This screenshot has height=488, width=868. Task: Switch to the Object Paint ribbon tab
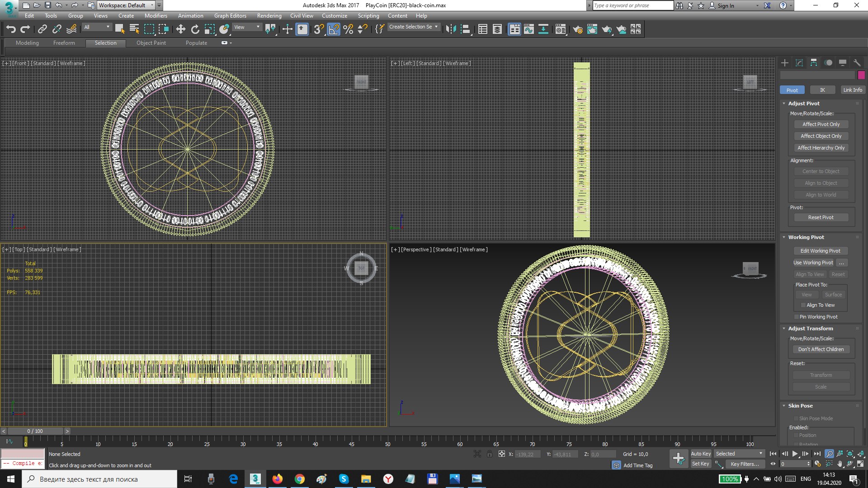(x=151, y=43)
